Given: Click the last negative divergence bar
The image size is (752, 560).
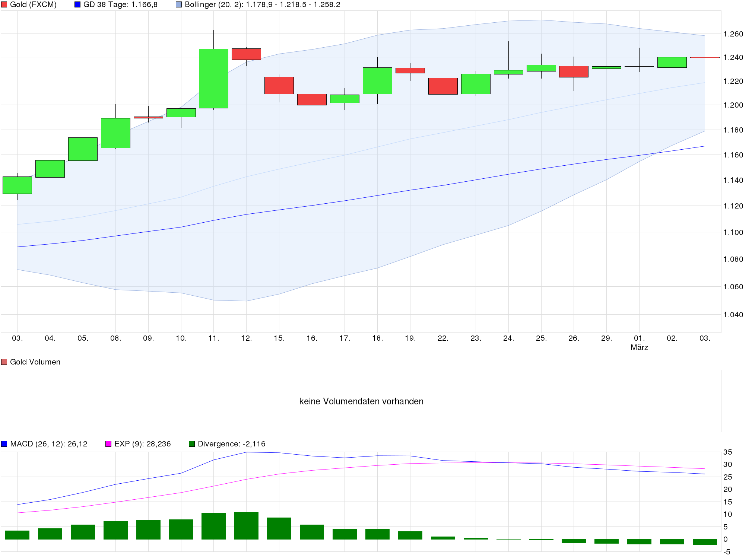Looking at the screenshot, I should point(705,542).
